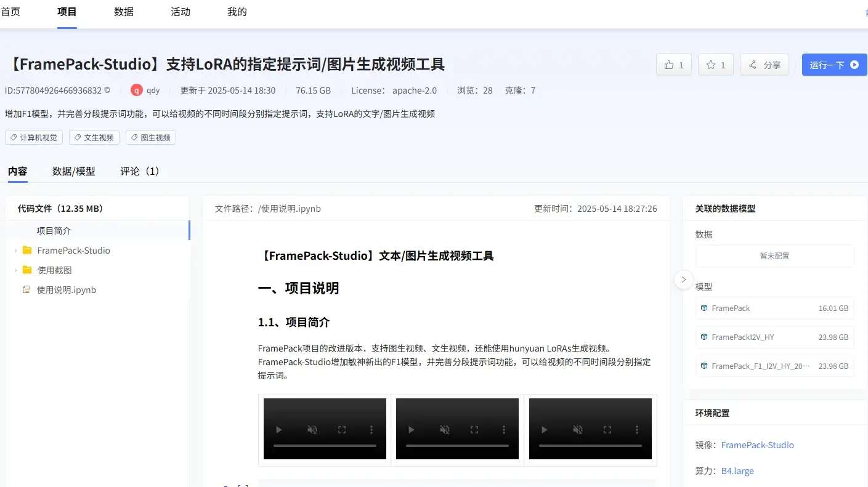Switch to the 内容 tab
The width and height of the screenshot is (868, 487).
[18, 171]
